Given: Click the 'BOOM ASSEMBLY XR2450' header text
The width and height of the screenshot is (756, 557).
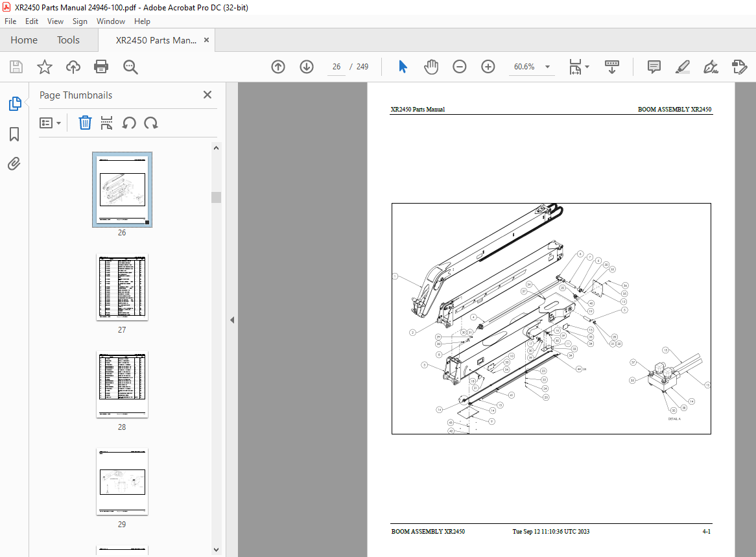Looking at the screenshot, I should click(674, 110).
